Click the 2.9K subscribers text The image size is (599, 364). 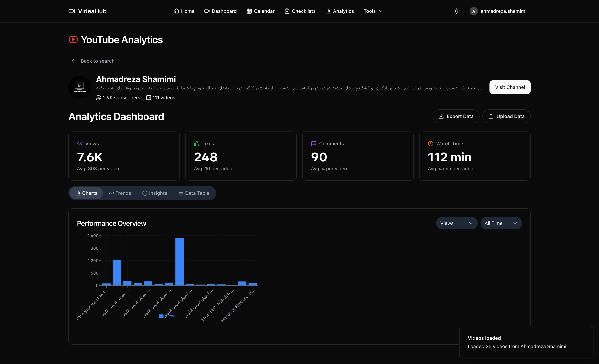[122, 98]
